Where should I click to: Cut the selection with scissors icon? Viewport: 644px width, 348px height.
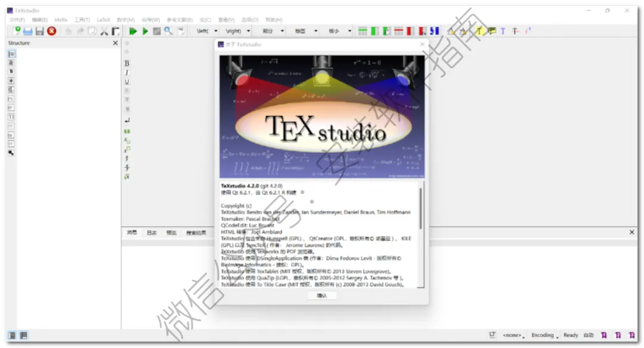pos(104,31)
